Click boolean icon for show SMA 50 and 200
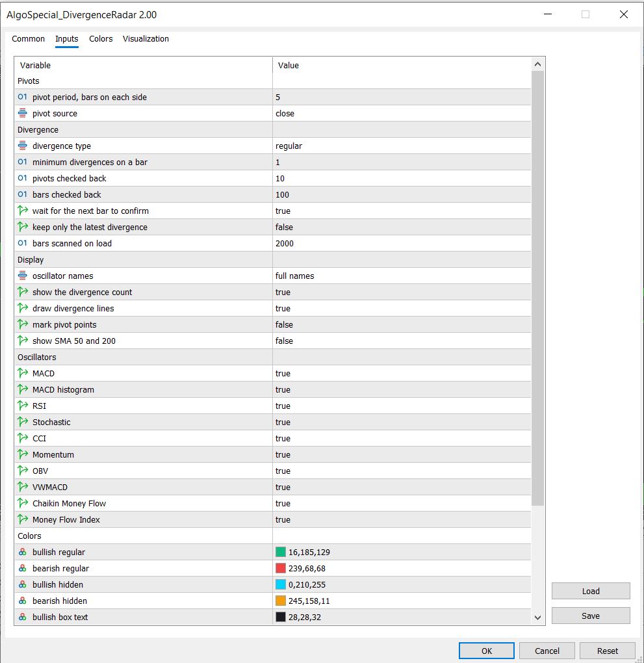Screen dimensions: 644x663 click(x=22, y=341)
